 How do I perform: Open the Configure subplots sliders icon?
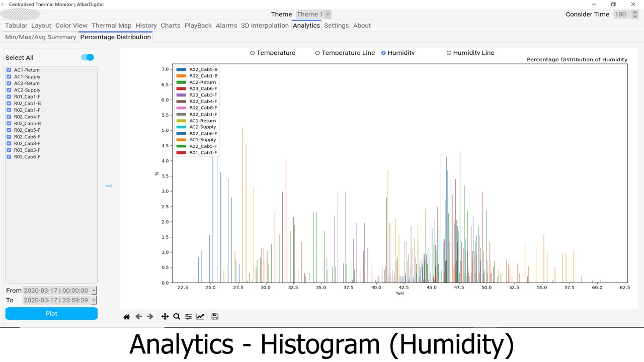[188, 317]
